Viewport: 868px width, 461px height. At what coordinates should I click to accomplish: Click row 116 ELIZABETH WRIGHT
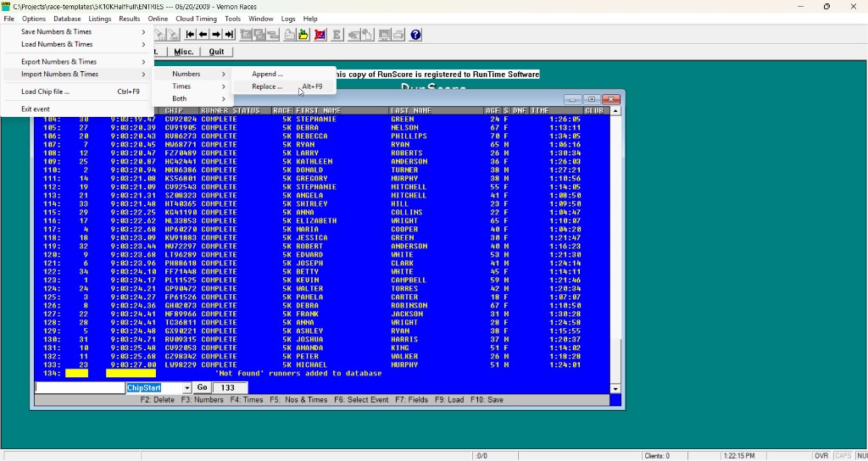pyautogui.click(x=322, y=221)
